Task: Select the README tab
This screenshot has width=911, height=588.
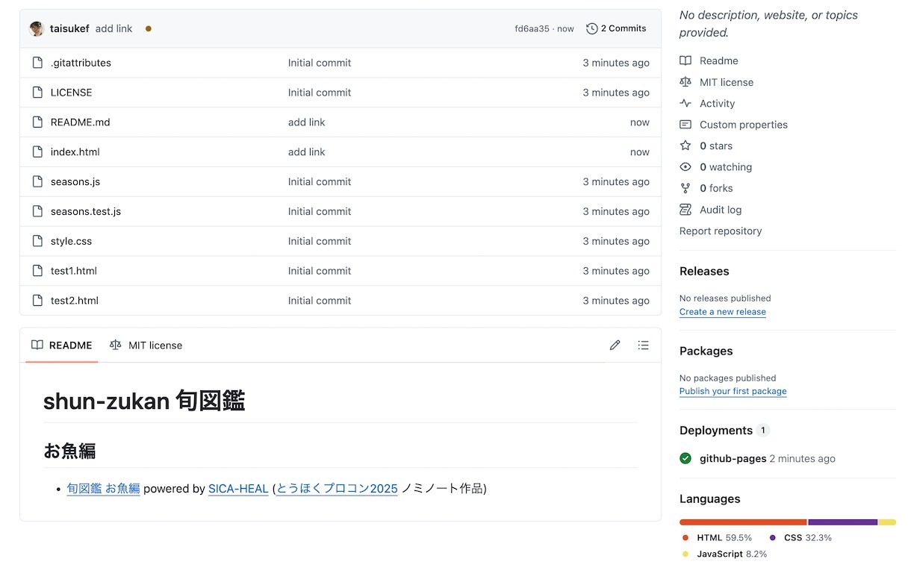Action: [x=62, y=345]
